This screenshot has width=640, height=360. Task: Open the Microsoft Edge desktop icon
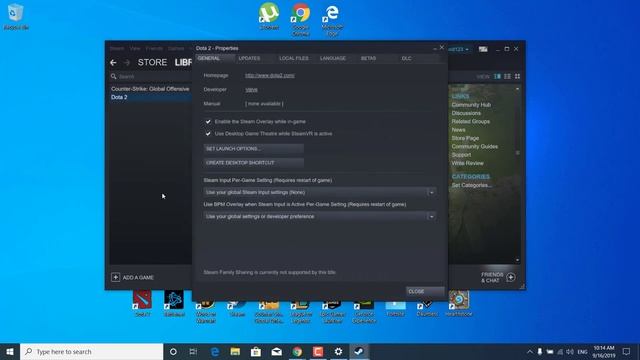click(332, 19)
